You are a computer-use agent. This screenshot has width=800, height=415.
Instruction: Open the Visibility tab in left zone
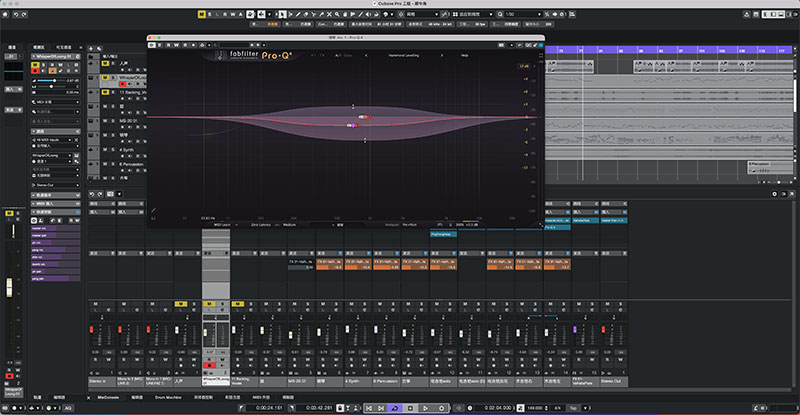(x=64, y=47)
